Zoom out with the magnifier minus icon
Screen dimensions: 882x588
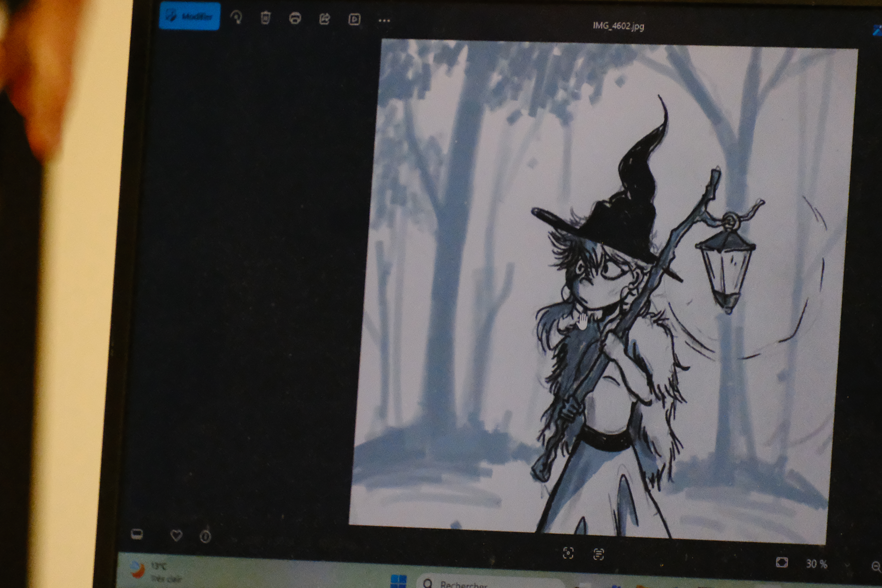(876, 566)
